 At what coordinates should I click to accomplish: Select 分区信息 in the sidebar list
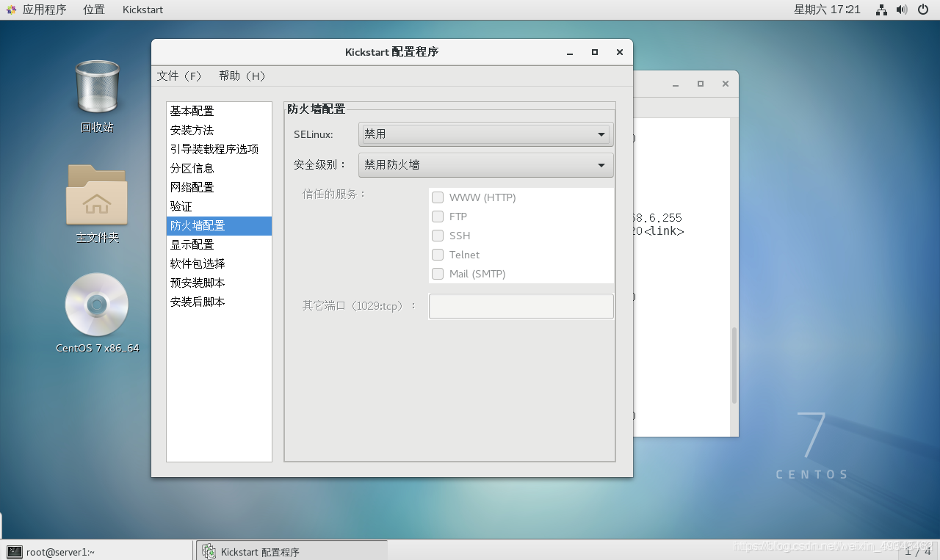(x=219, y=168)
